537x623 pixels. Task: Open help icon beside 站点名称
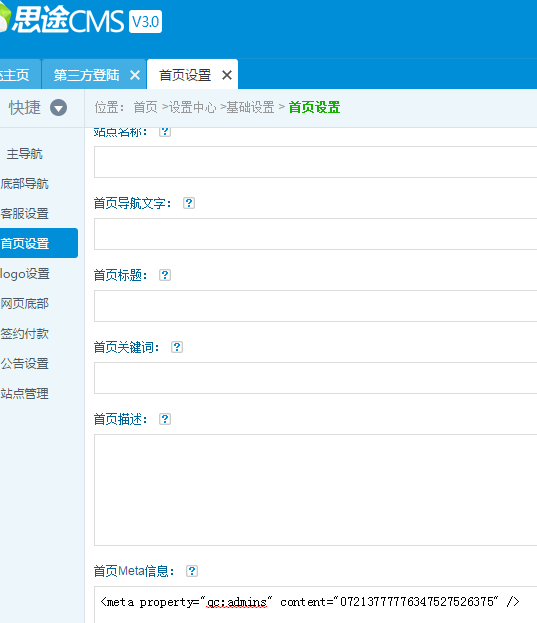(165, 131)
